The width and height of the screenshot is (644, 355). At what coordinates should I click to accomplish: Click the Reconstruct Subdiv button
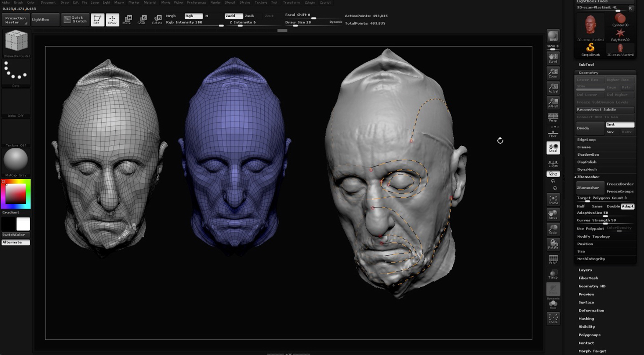605,109
